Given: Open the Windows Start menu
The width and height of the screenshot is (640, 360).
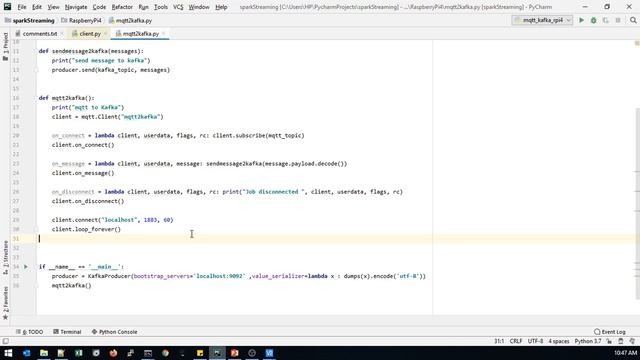Looking at the screenshot, I should click(x=8, y=353).
